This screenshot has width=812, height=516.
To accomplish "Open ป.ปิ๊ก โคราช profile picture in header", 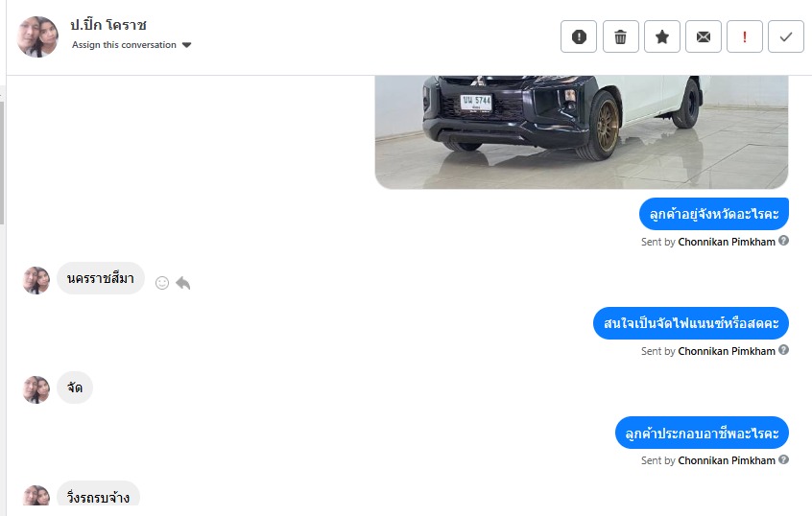I will coord(37,36).
